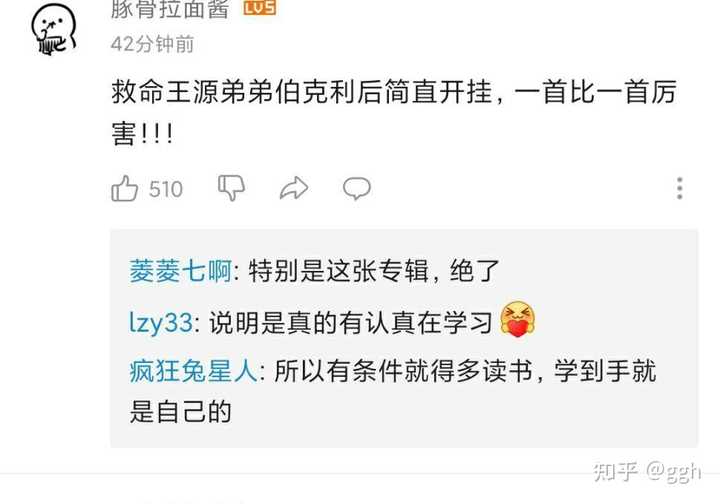
Task: Reply using the speech bubble icon
Action: click(357, 188)
